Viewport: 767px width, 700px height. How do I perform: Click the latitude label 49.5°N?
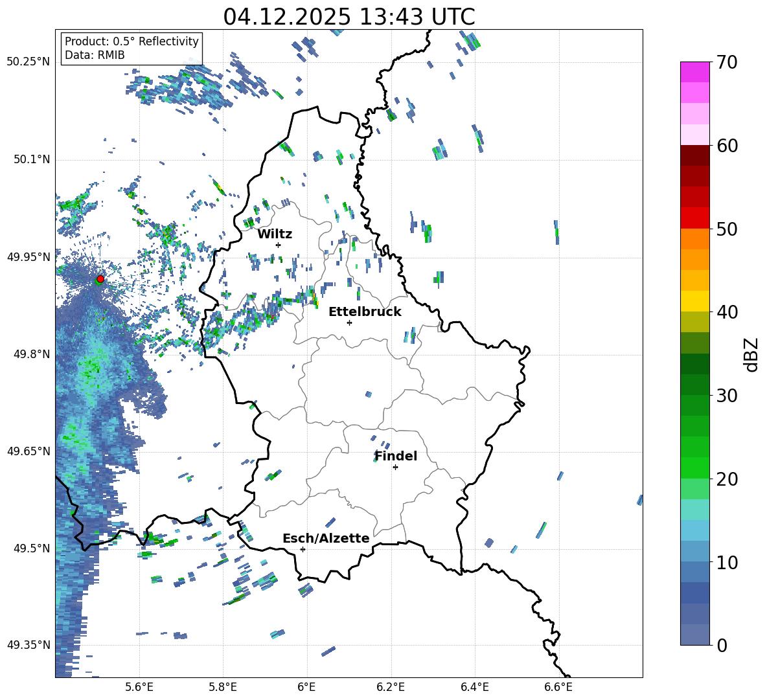(32, 548)
